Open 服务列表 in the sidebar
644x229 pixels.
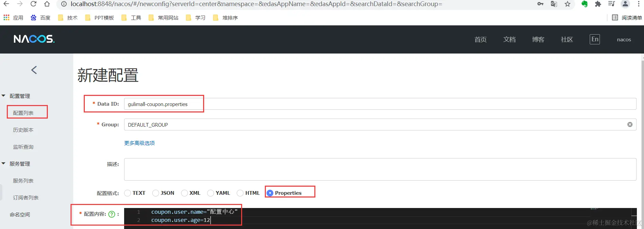[23, 181]
